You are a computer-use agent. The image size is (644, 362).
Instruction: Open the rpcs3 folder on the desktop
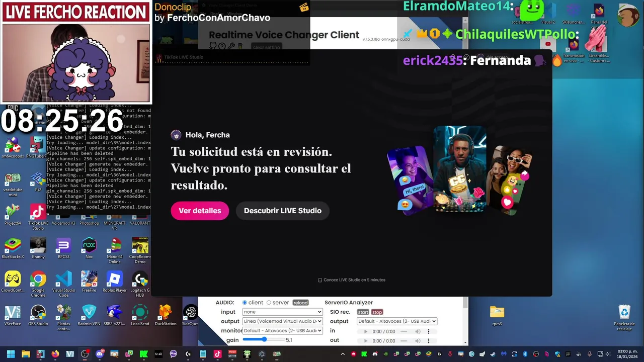[497, 315]
